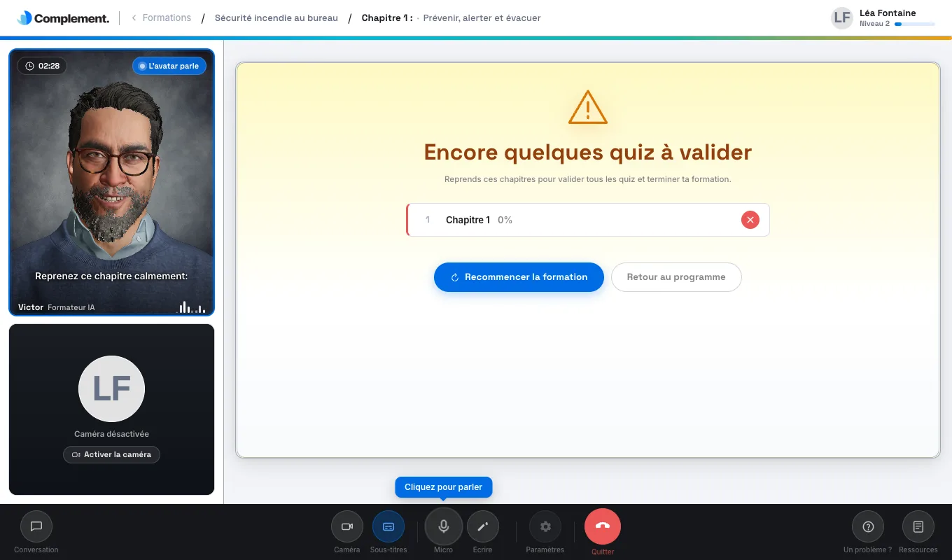
Task: Open the Conversation panel icon
Action: [36, 526]
